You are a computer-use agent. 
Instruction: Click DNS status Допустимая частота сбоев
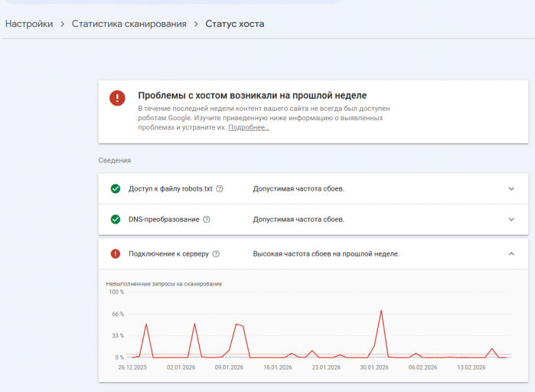pos(298,220)
